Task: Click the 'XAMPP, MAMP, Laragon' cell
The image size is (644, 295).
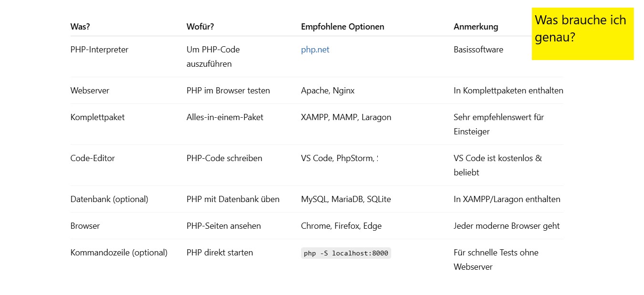Action: click(x=346, y=117)
